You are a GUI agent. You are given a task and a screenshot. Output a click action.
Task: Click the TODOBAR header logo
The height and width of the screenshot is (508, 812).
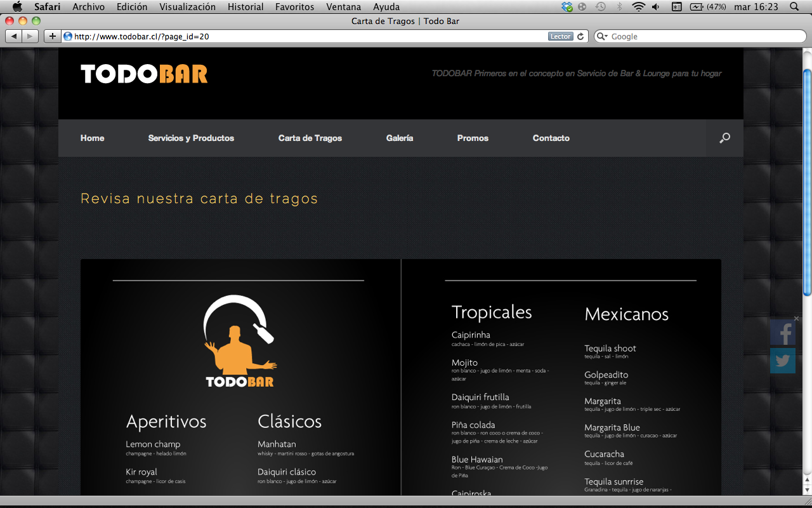pos(144,74)
